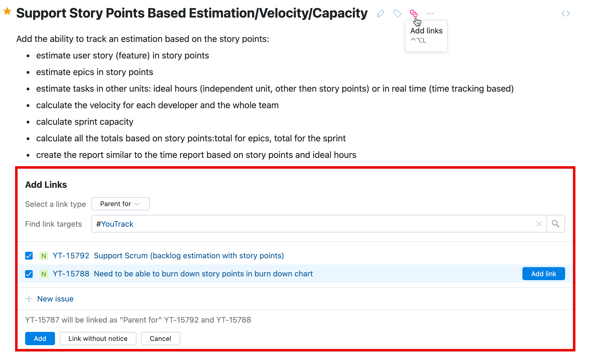Screen dimensions: 590x364
Task: Open the New issue link
Action: [x=55, y=299]
